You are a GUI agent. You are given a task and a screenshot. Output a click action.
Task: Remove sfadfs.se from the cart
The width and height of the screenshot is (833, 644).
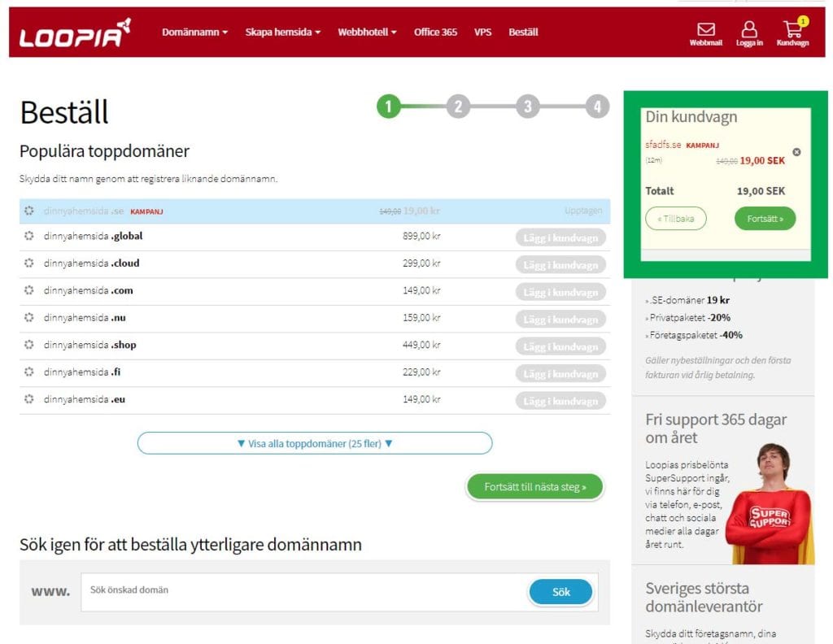pos(796,152)
